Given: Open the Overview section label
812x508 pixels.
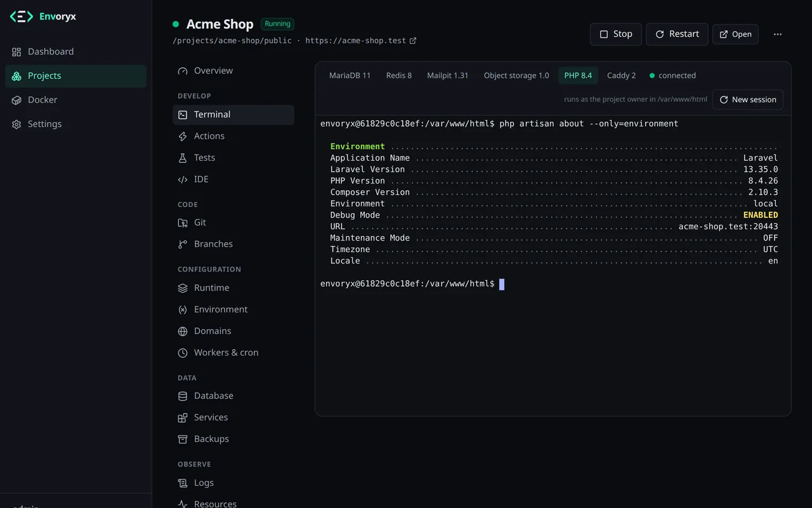Looking at the screenshot, I should [x=213, y=70].
